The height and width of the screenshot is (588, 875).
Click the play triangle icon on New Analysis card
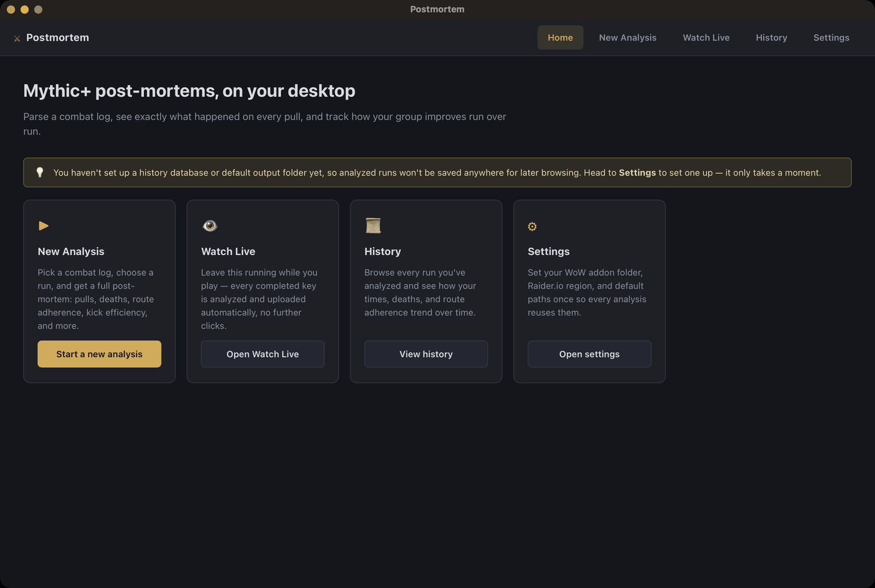coord(44,226)
